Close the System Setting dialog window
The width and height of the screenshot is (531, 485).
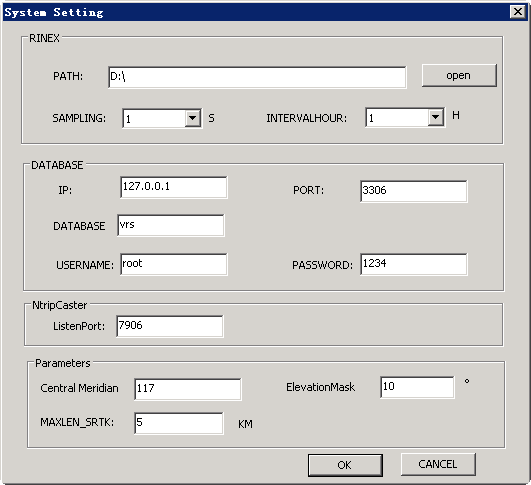click(x=518, y=12)
